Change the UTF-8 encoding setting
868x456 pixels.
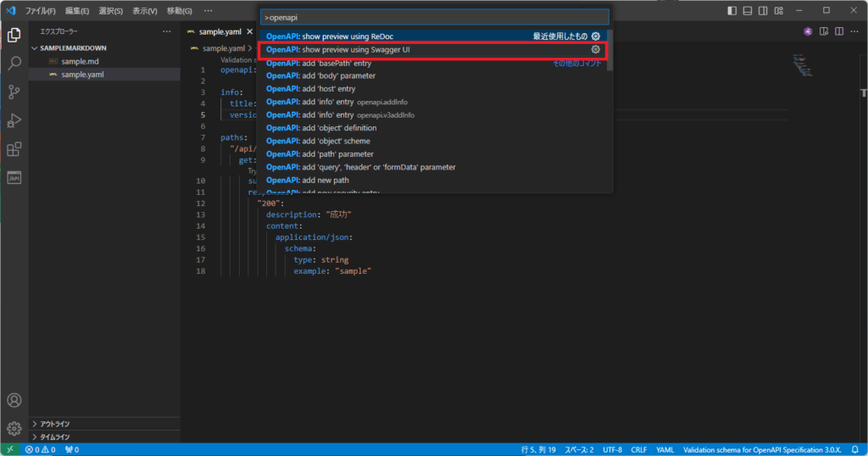coord(612,449)
